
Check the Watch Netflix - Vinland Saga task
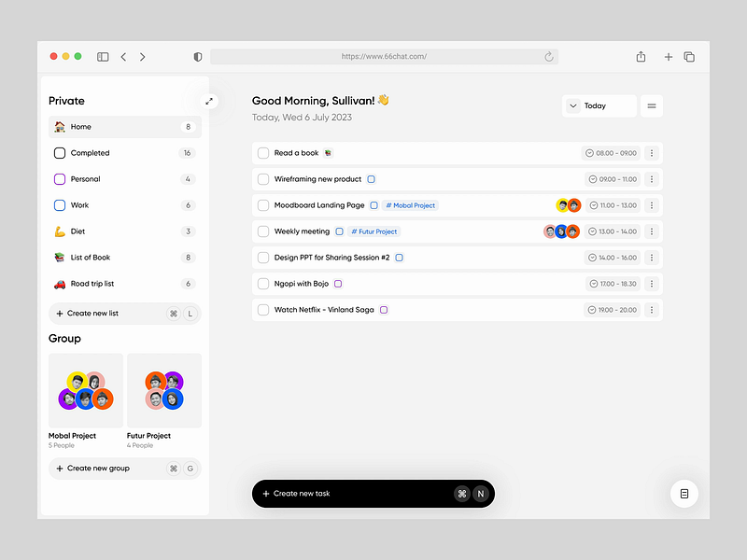(x=263, y=309)
